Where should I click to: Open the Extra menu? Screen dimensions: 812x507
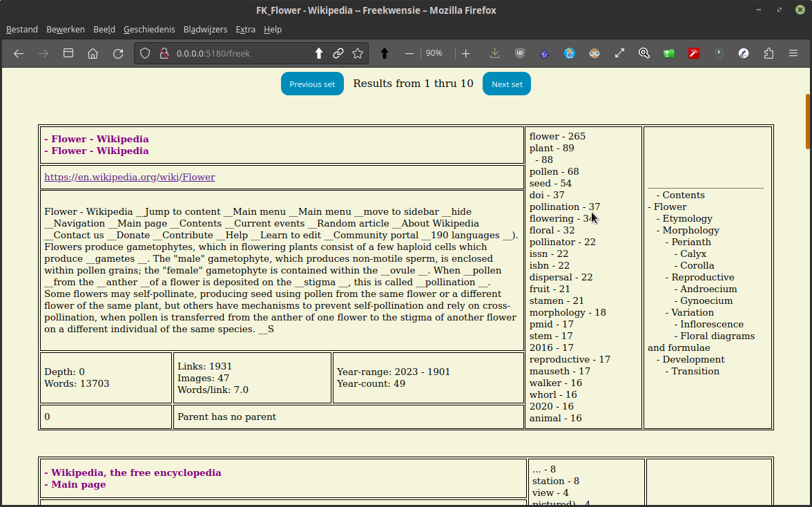coord(246,30)
